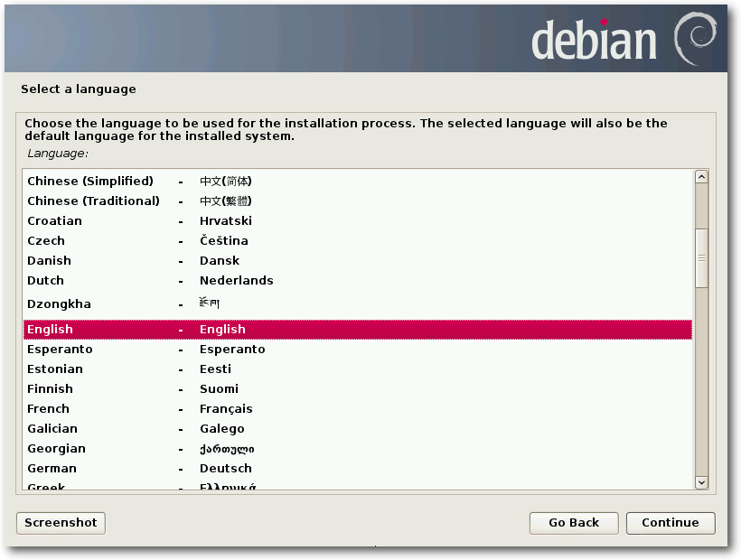The image size is (741, 560).
Task: Select Croatian - Hrvatski
Action: 358,221
